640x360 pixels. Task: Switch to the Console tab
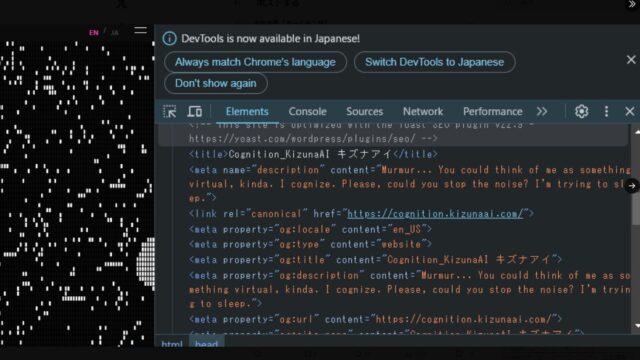pyautogui.click(x=307, y=111)
